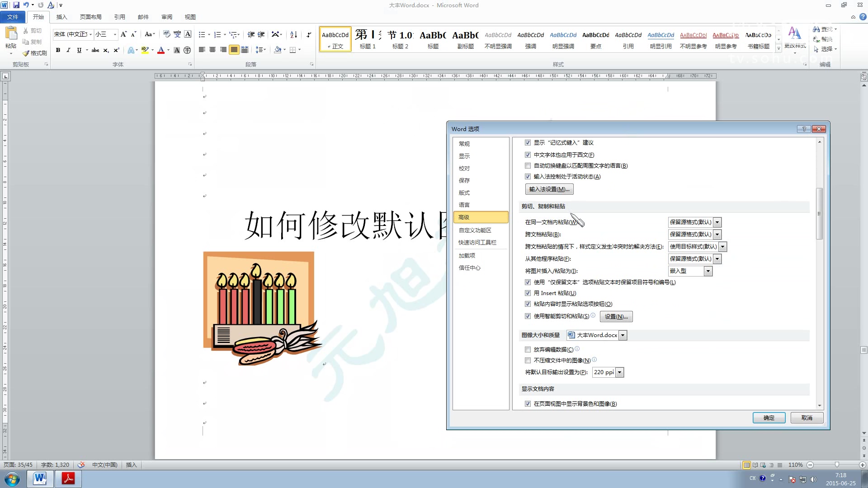868x488 pixels.
Task: Click the 确定 button
Action: click(769, 418)
